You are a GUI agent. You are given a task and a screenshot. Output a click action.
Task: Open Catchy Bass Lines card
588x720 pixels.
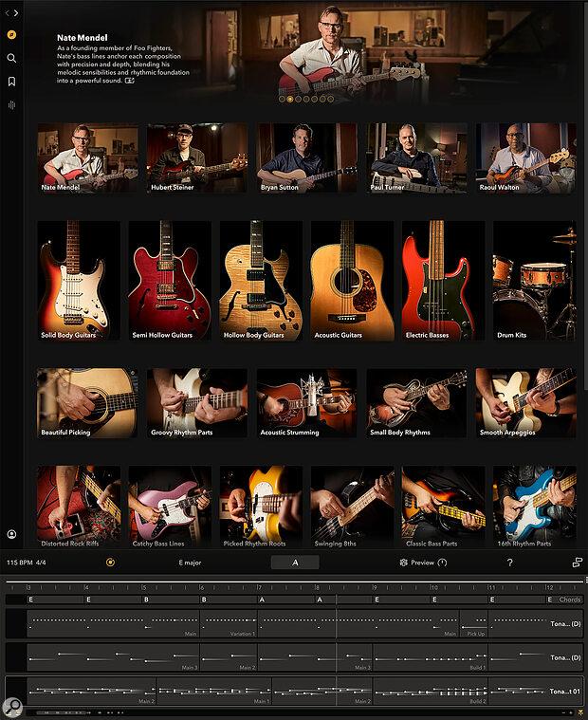click(170, 507)
